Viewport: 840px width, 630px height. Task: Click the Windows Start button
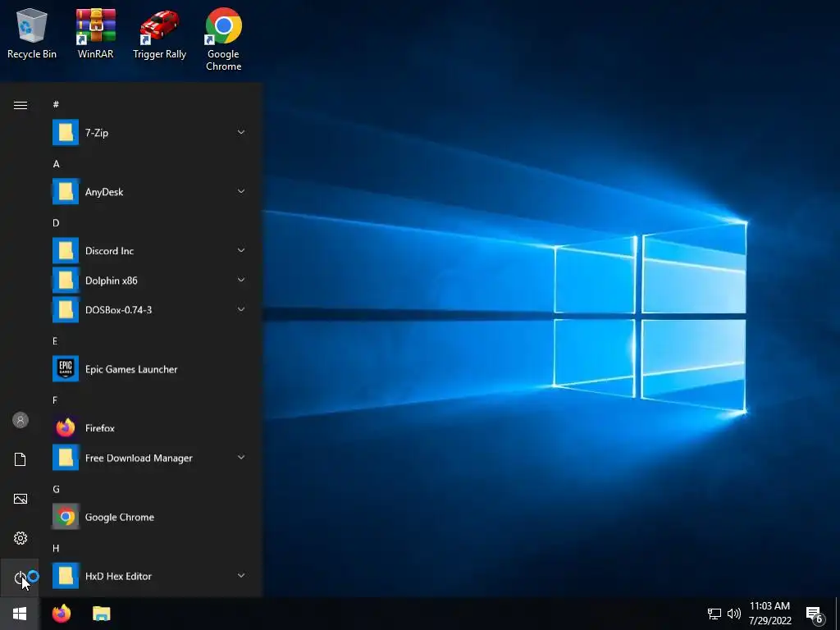(20, 614)
